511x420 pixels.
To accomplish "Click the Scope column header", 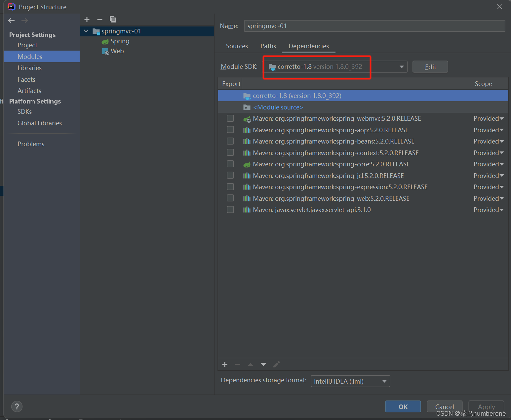I will [490, 84].
